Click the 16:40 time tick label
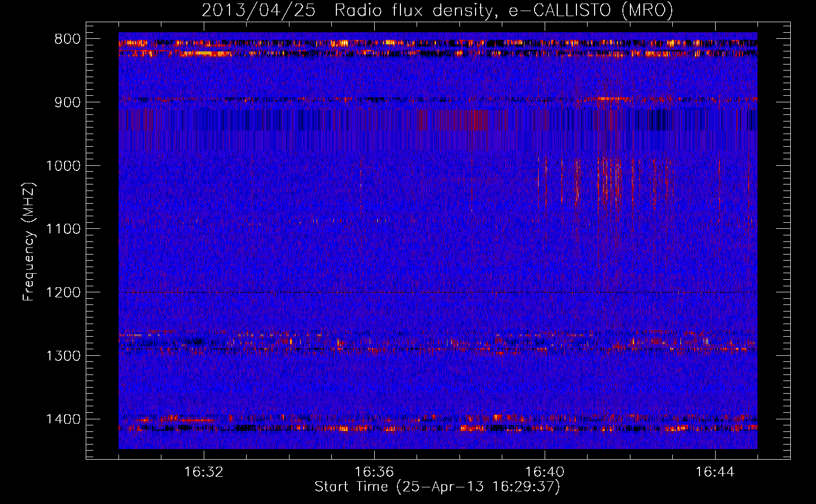The width and height of the screenshot is (816, 504). click(545, 472)
